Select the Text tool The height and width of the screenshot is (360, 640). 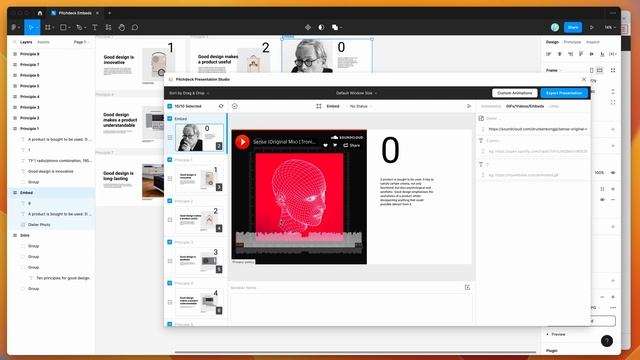(x=95, y=27)
